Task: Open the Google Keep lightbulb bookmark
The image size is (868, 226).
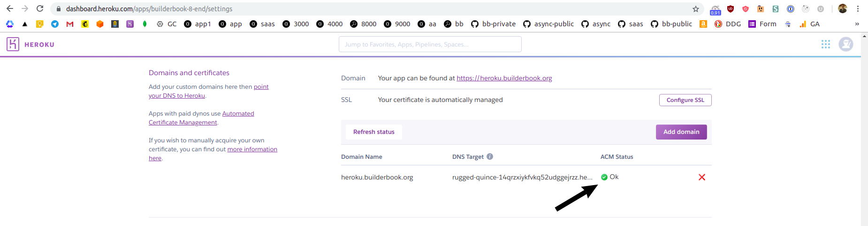Action: point(40,24)
